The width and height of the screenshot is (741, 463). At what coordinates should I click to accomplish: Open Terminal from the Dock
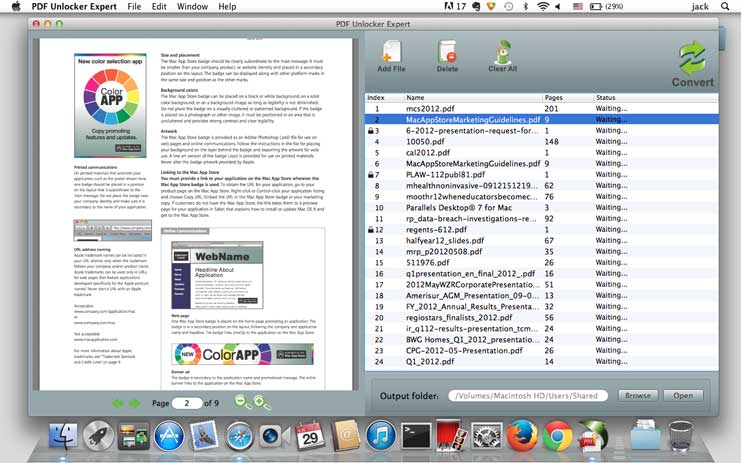(x=416, y=436)
